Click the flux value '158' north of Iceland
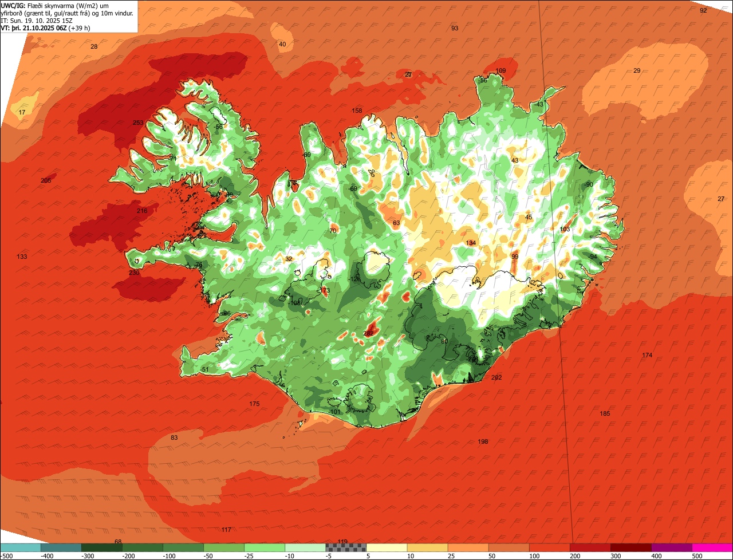733x560 pixels. coord(357,111)
